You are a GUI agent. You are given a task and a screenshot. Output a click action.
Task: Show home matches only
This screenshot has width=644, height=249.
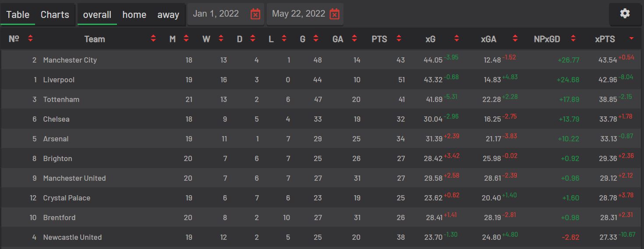pyautogui.click(x=134, y=14)
